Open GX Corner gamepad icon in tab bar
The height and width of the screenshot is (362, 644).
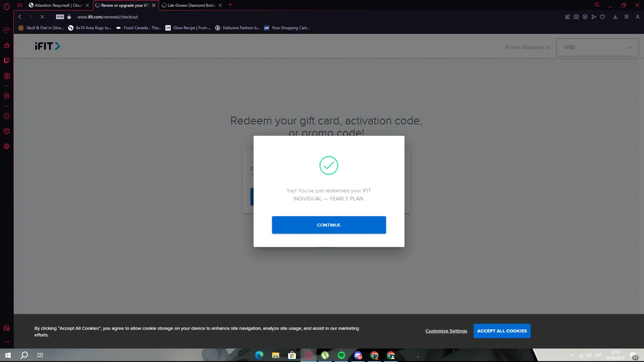pos(20,5)
